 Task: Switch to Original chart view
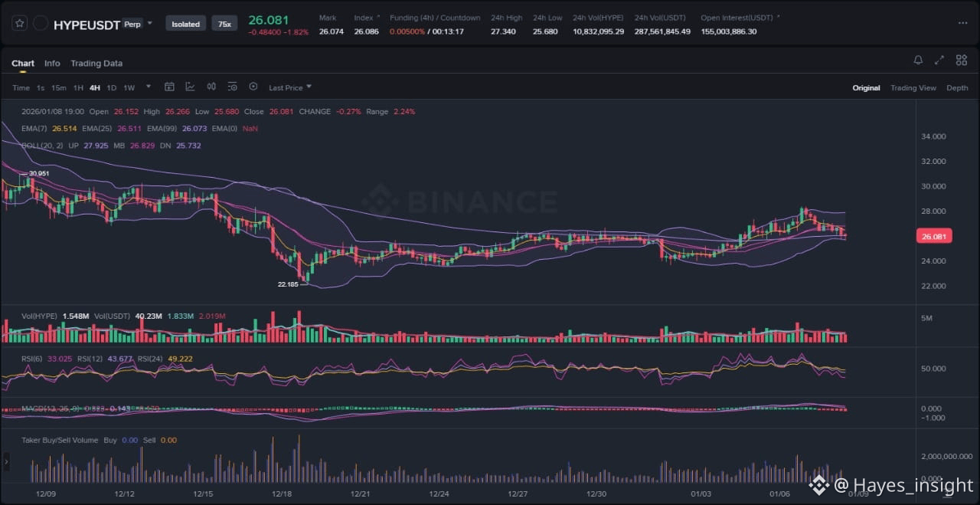(x=866, y=88)
